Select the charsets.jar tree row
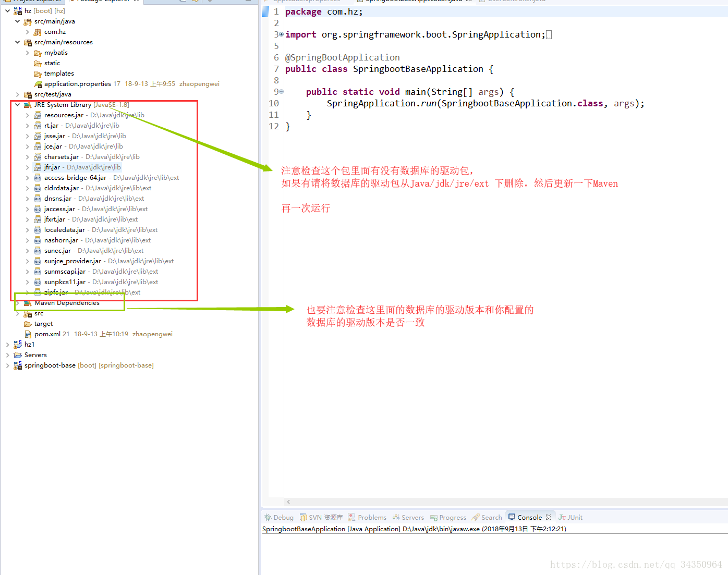 [x=87, y=157]
